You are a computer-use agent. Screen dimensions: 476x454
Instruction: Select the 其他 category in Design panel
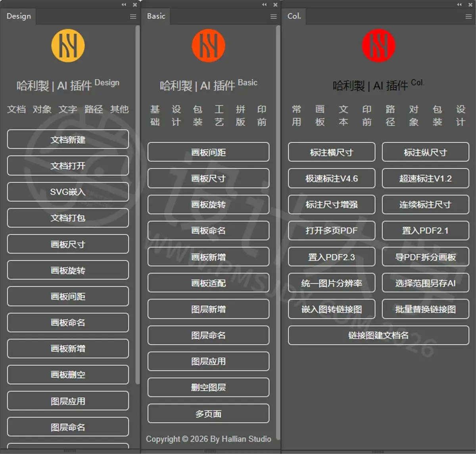[x=119, y=109]
